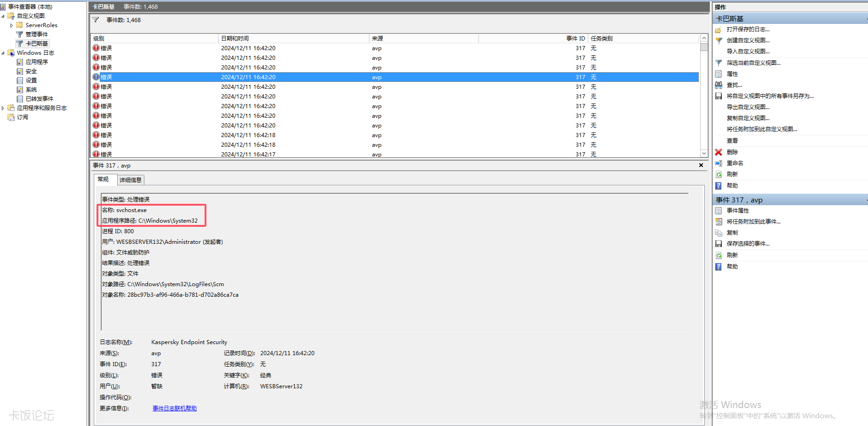Click the help icon under 卡巴斯基 actions

click(x=719, y=186)
